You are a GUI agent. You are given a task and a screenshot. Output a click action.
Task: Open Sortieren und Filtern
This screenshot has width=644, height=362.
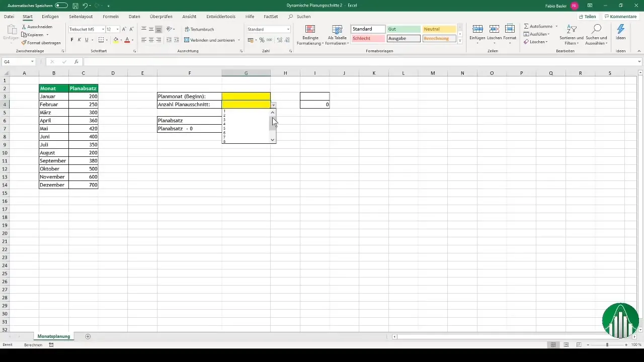click(572, 35)
